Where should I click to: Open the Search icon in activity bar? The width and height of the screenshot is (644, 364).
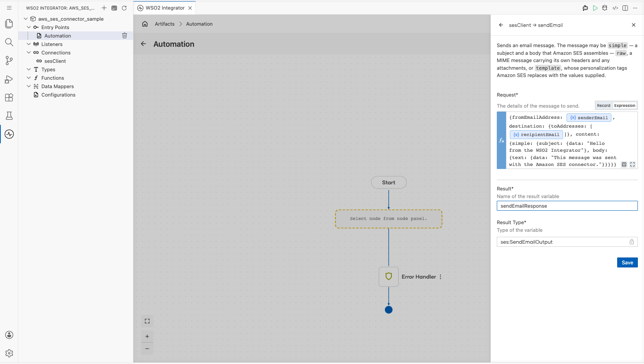[9, 42]
